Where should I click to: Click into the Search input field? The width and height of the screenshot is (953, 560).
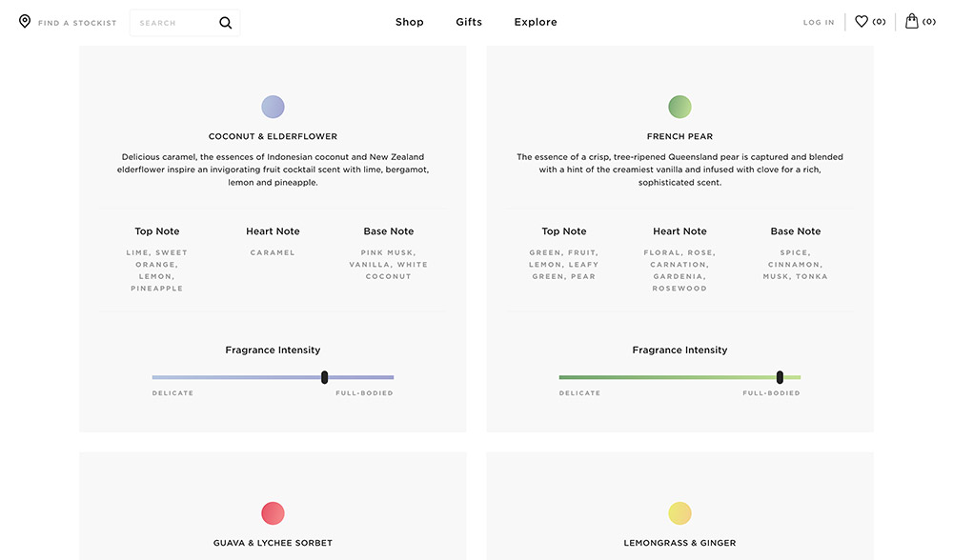click(173, 23)
